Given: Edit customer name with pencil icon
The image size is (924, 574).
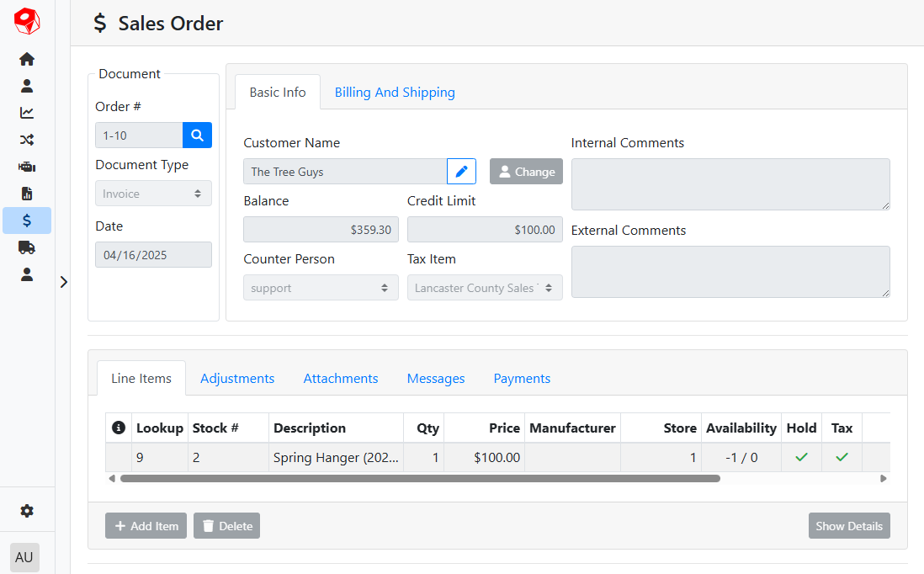Looking at the screenshot, I should pos(461,172).
